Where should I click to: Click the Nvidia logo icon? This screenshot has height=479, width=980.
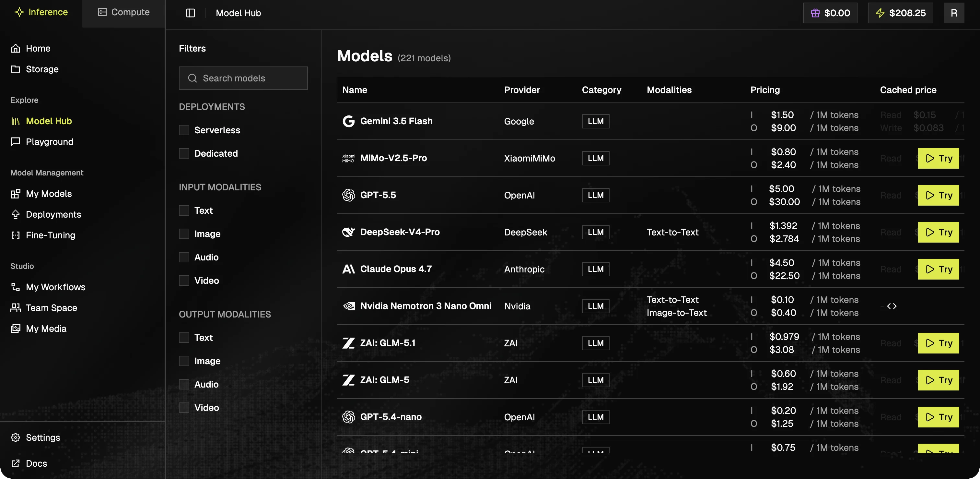(x=349, y=306)
